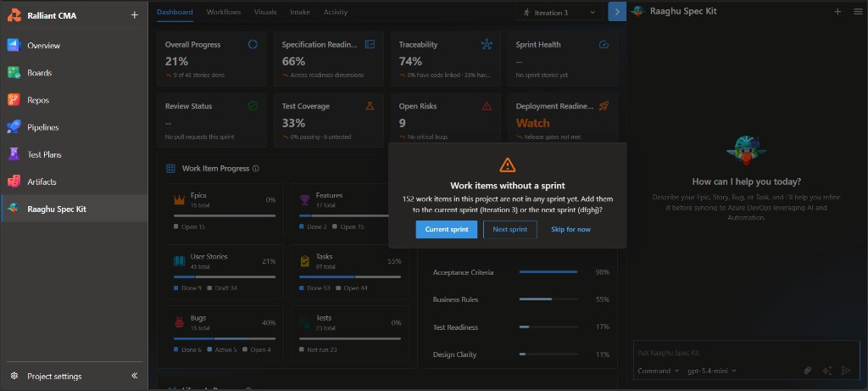Open the Command mode dropdown
Screen dimensions: 868x391
pos(658,371)
